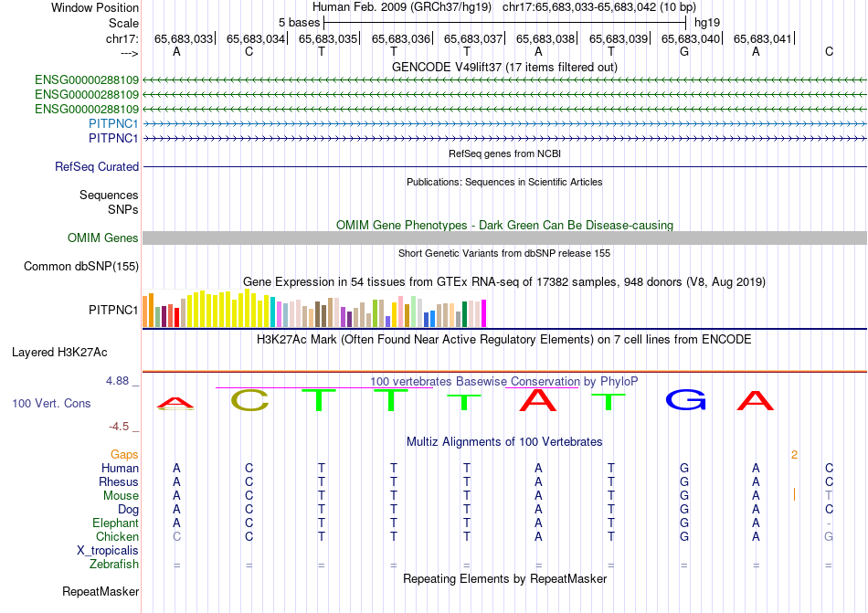868x613 pixels.
Task: Click position label 65,683,038 on ruler
Action: coord(545,38)
